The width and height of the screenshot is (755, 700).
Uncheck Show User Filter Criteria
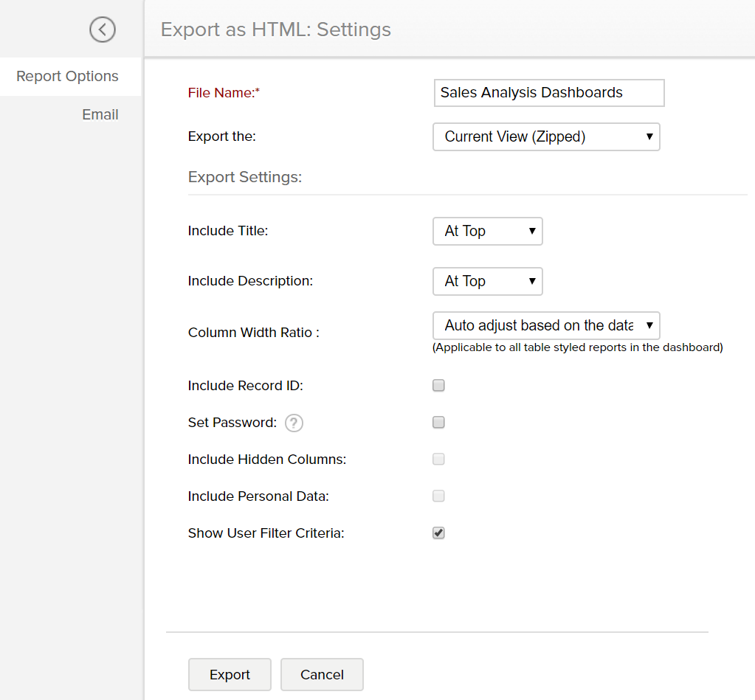click(439, 533)
